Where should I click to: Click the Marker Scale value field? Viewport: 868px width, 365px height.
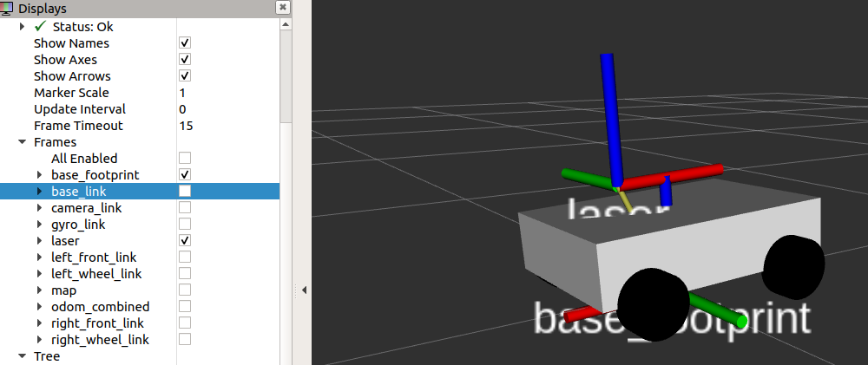226,93
